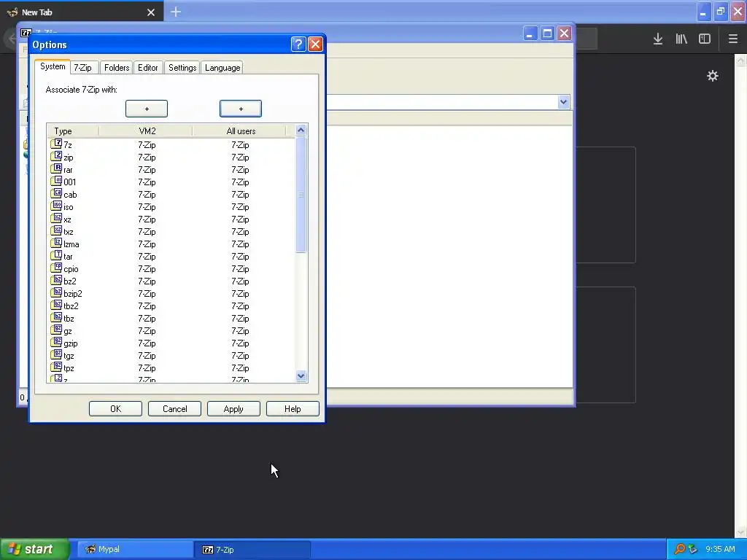Select the tgz file type icon

coord(56,354)
